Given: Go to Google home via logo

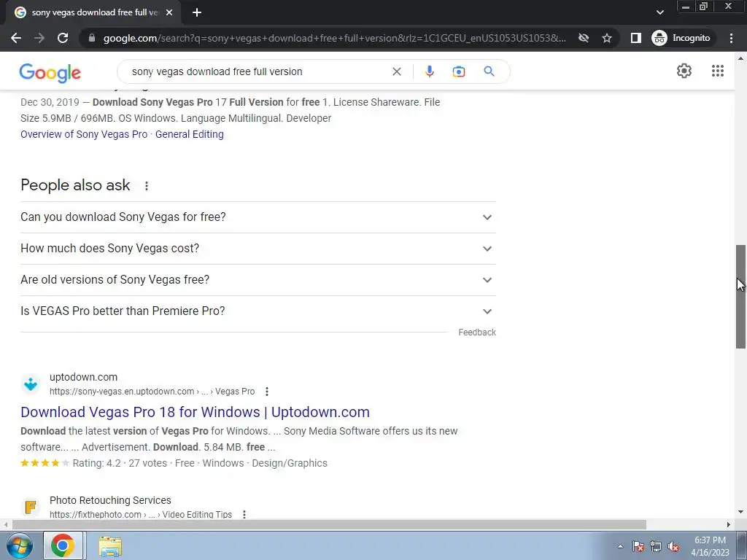Looking at the screenshot, I should [50, 72].
